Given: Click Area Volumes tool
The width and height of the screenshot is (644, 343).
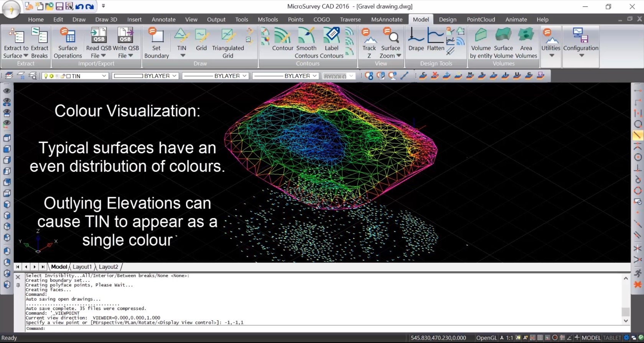Looking at the screenshot, I should 526,43.
